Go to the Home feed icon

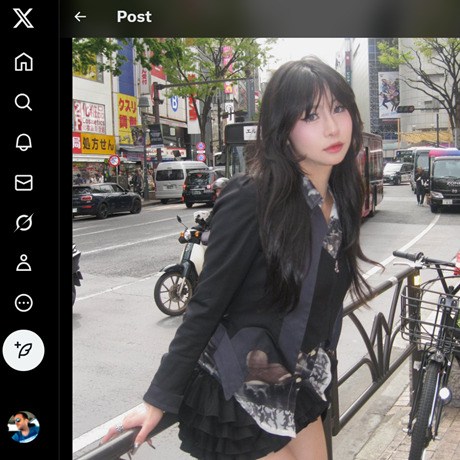24,62
